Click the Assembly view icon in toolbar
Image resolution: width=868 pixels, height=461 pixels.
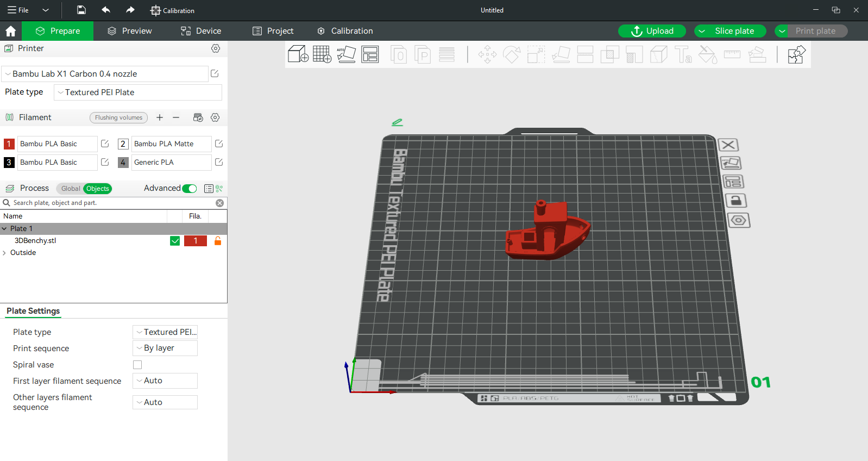point(796,55)
